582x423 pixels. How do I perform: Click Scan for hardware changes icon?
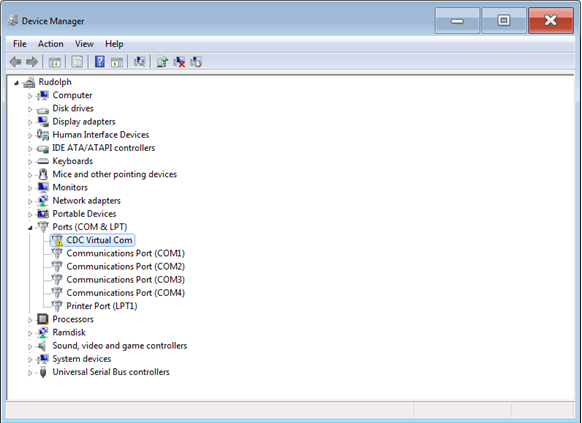[x=140, y=62]
